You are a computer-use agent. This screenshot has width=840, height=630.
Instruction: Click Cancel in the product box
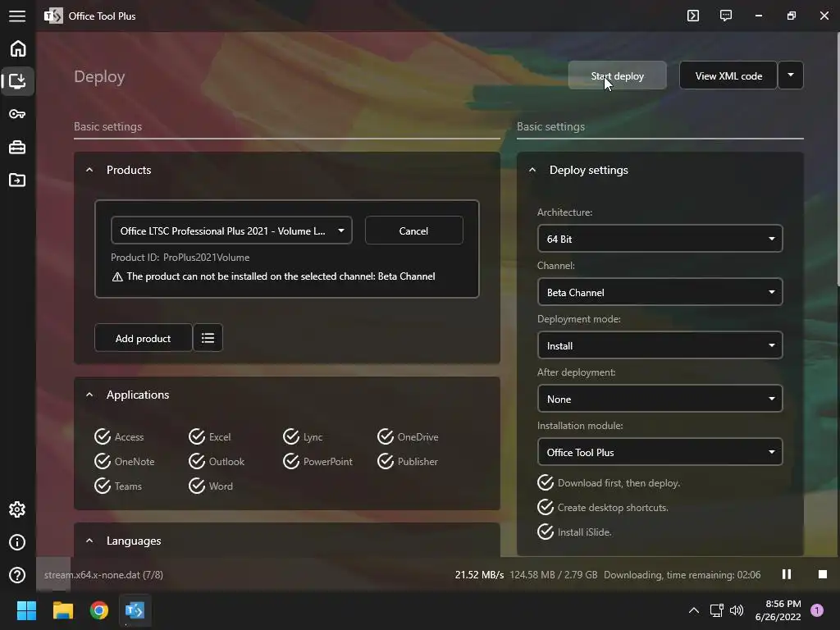click(x=413, y=231)
